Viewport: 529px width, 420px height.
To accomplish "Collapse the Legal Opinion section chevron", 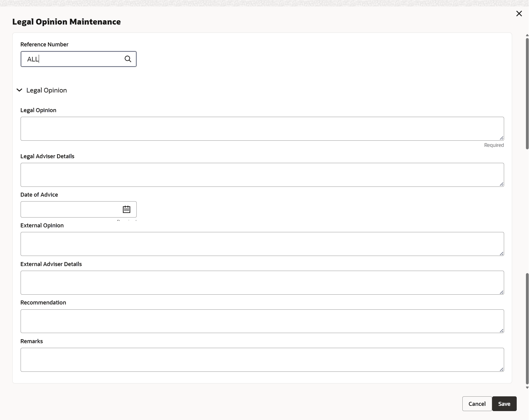I will pos(19,90).
